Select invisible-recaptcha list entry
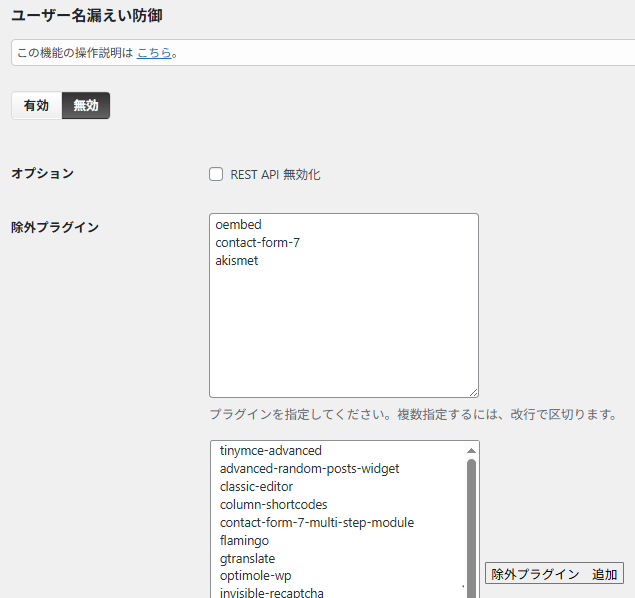The width and height of the screenshot is (635, 598). tap(271, 593)
